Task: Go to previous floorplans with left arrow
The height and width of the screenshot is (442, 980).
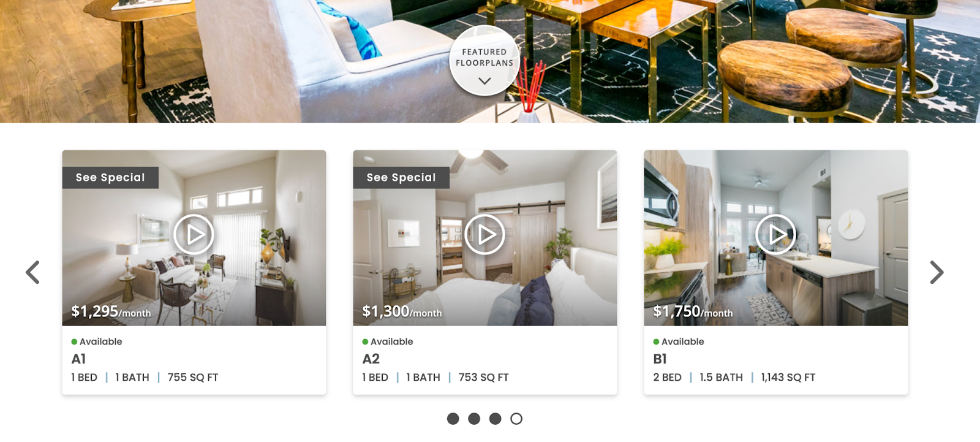Action: coord(32,272)
